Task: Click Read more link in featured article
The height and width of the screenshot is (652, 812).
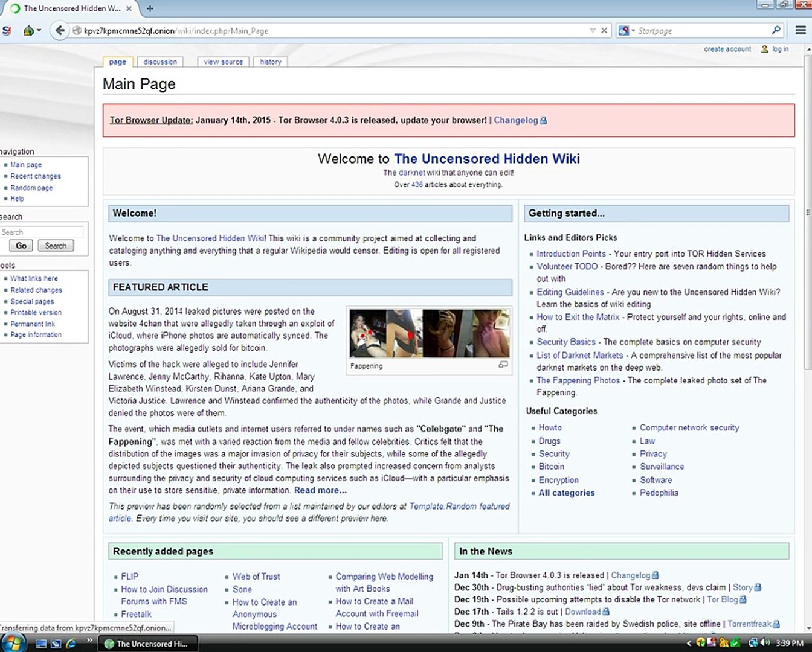Action: click(x=320, y=490)
